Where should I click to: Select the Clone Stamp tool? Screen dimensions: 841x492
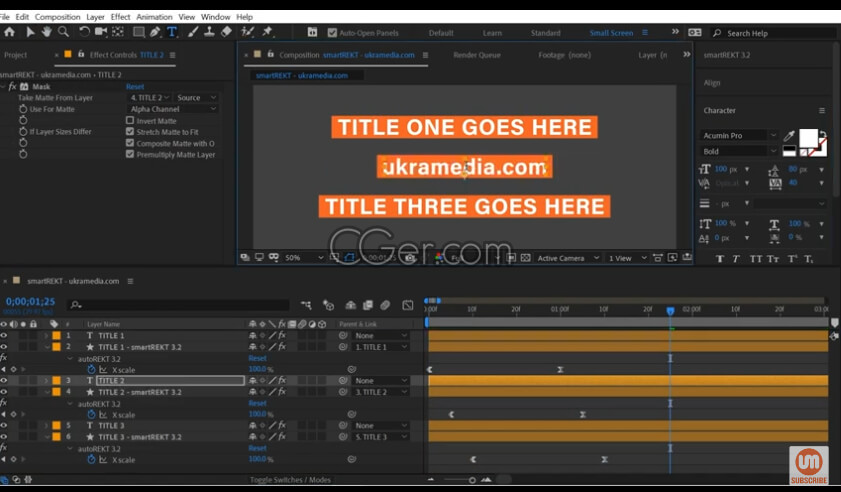pos(209,32)
